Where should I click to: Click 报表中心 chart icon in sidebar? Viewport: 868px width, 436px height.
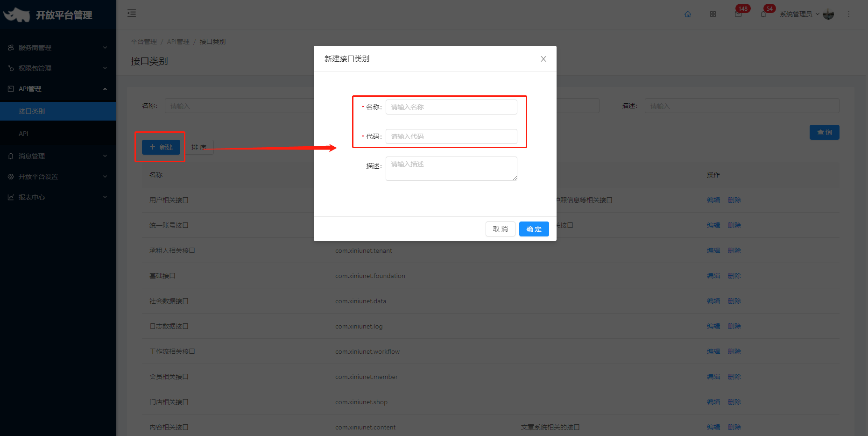pyautogui.click(x=11, y=197)
